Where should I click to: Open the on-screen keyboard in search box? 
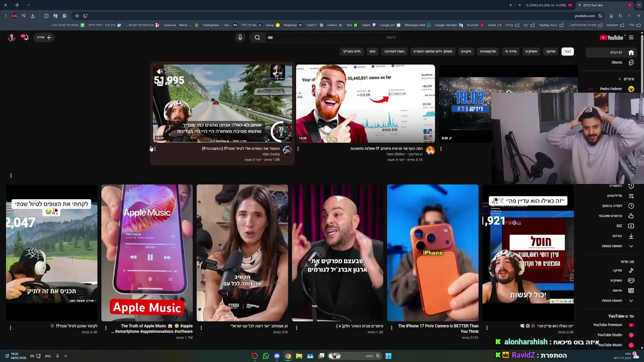[270, 37]
